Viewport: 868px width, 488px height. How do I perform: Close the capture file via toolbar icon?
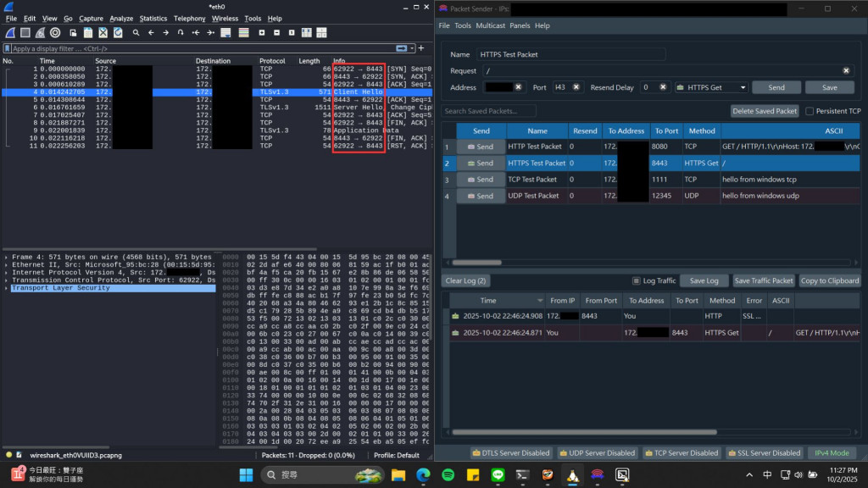pyautogui.click(x=103, y=33)
